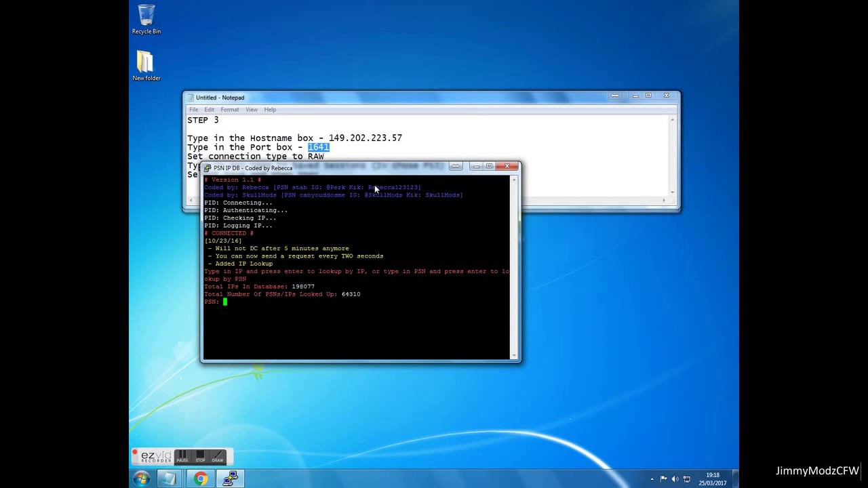
Task: Close the Notepad window
Action: tap(666, 96)
